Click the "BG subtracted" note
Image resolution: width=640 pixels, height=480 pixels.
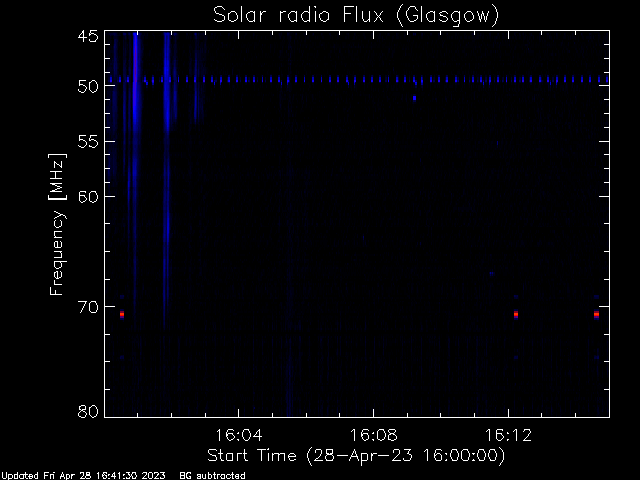(212, 476)
